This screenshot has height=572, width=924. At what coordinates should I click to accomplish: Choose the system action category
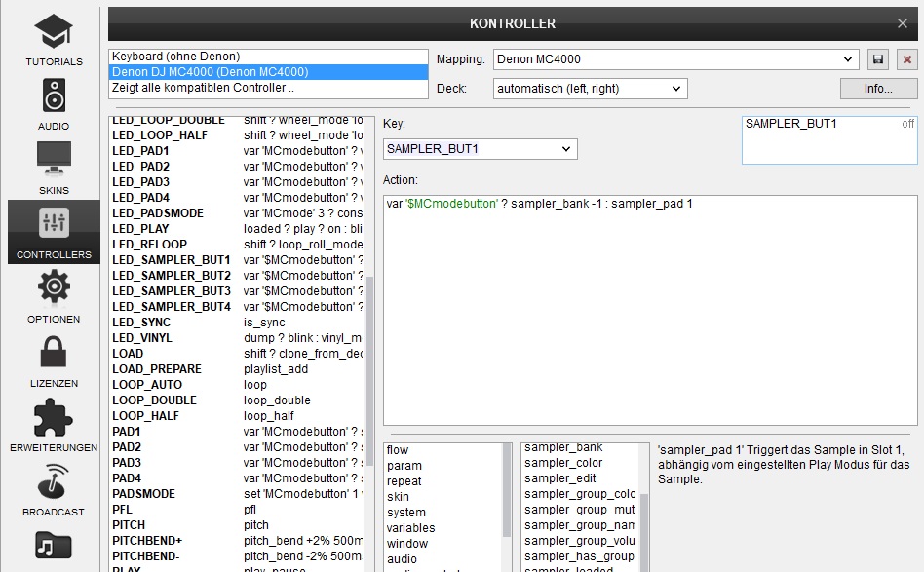(x=443, y=513)
